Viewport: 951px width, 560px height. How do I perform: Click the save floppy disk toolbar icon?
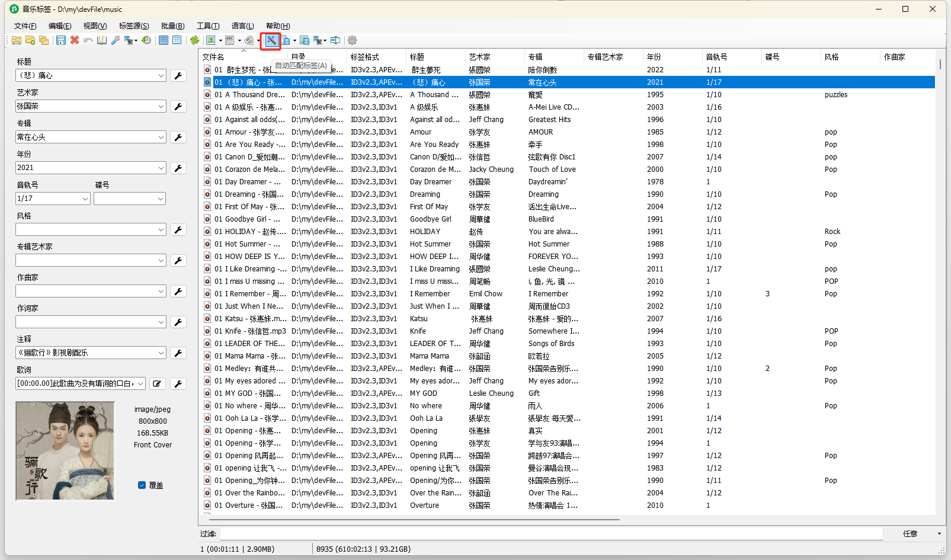pos(61,40)
